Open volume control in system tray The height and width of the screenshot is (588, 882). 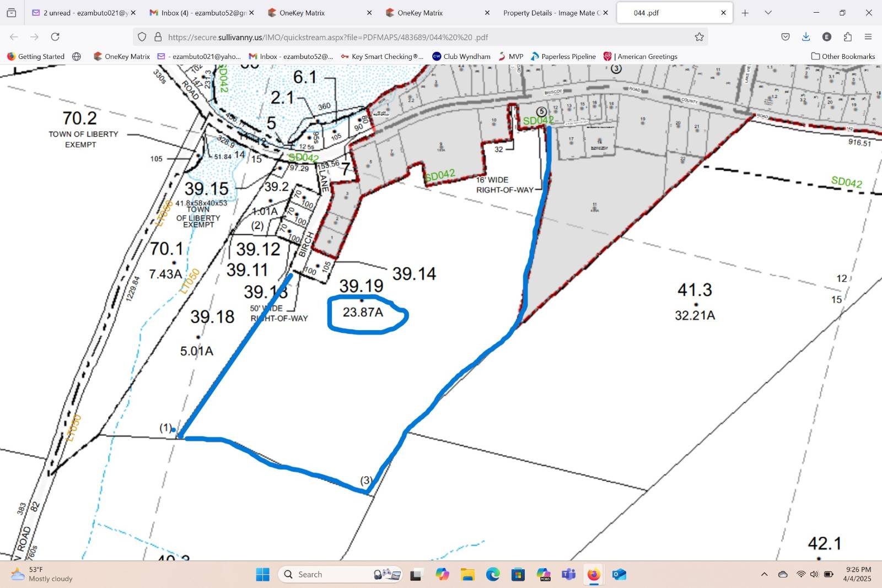click(814, 574)
